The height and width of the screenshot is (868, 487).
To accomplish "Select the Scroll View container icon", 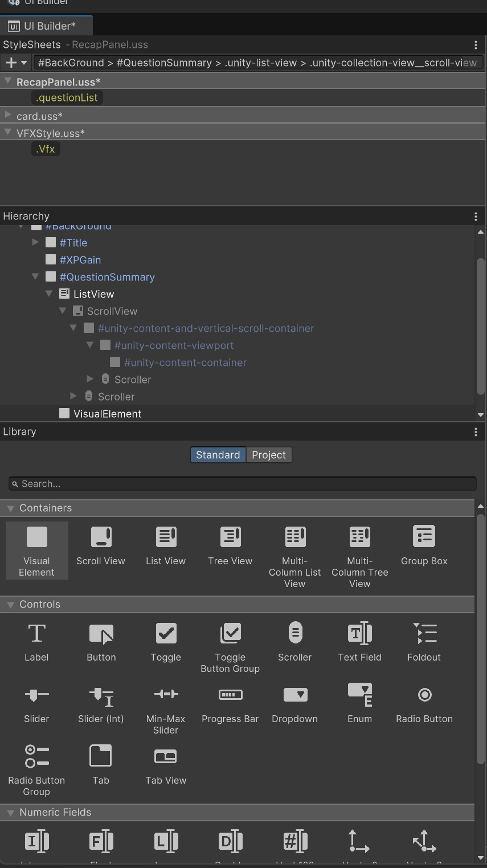I will click(x=101, y=537).
